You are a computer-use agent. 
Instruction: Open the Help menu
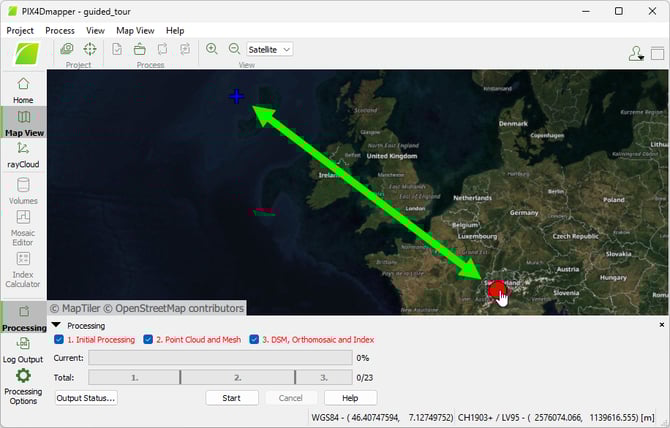click(x=175, y=31)
